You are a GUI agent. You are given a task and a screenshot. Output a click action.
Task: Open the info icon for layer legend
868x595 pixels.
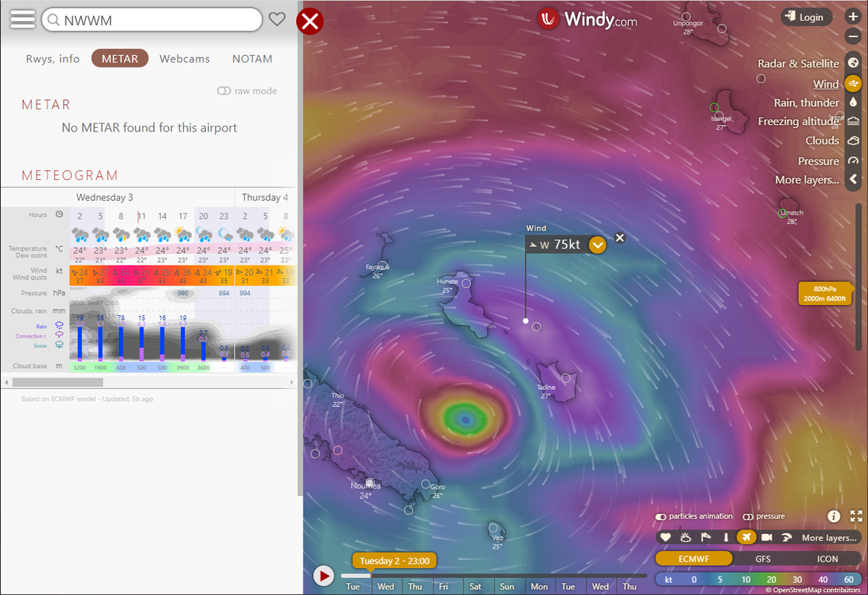(834, 516)
